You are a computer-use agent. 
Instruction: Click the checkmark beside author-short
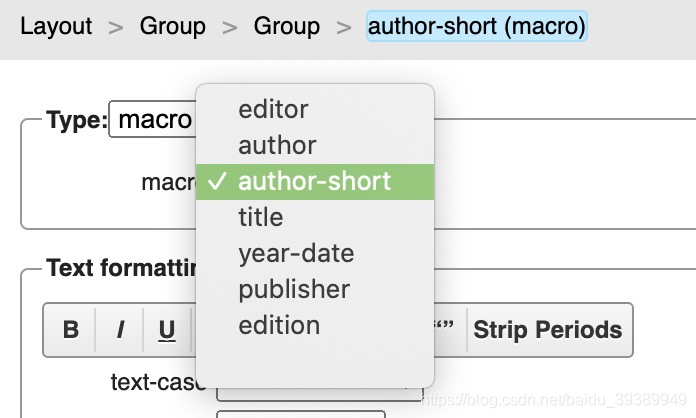pyautogui.click(x=217, y=181)
